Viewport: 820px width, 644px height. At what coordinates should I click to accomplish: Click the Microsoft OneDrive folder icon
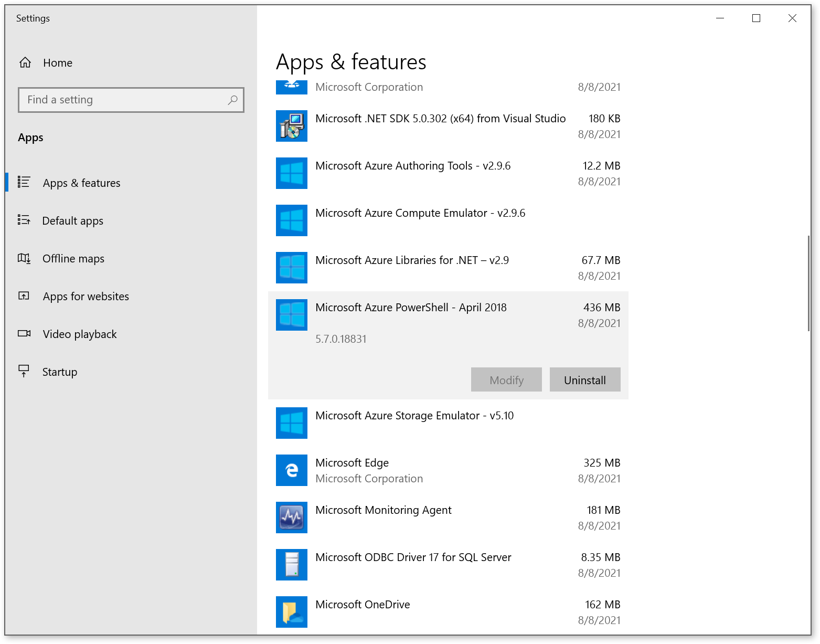291,612
